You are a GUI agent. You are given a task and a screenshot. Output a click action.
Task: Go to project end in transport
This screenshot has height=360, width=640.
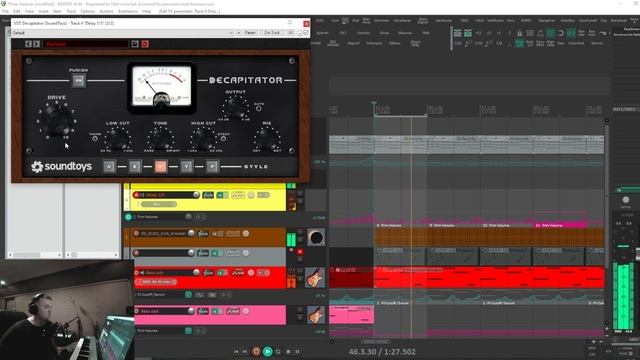[245, 351]
